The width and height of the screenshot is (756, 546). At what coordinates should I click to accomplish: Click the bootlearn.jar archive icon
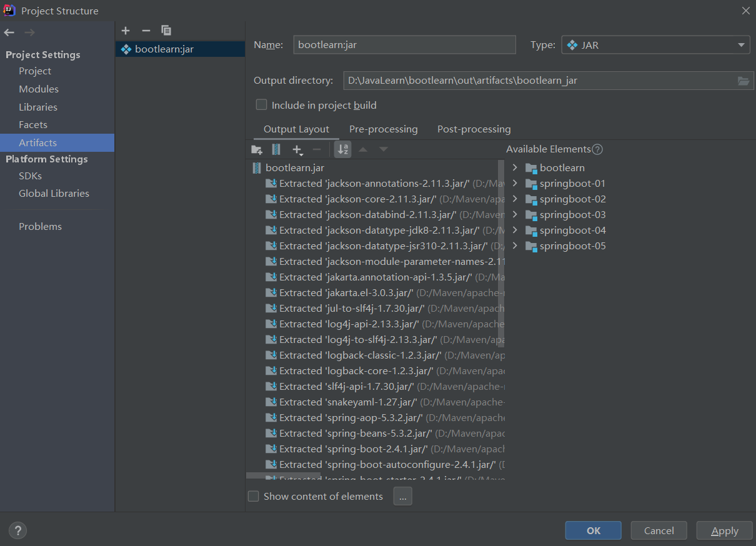coord(256,168)
